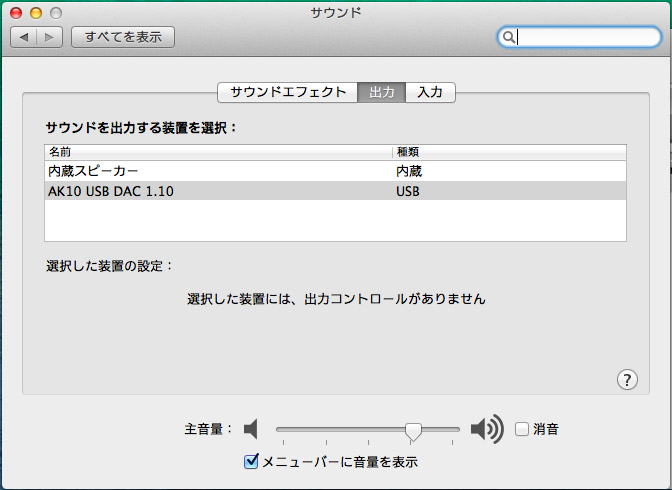This screenshot has height=490, width=672.
Task: Click the loud volume speaker icon
Action: [487, 429]
